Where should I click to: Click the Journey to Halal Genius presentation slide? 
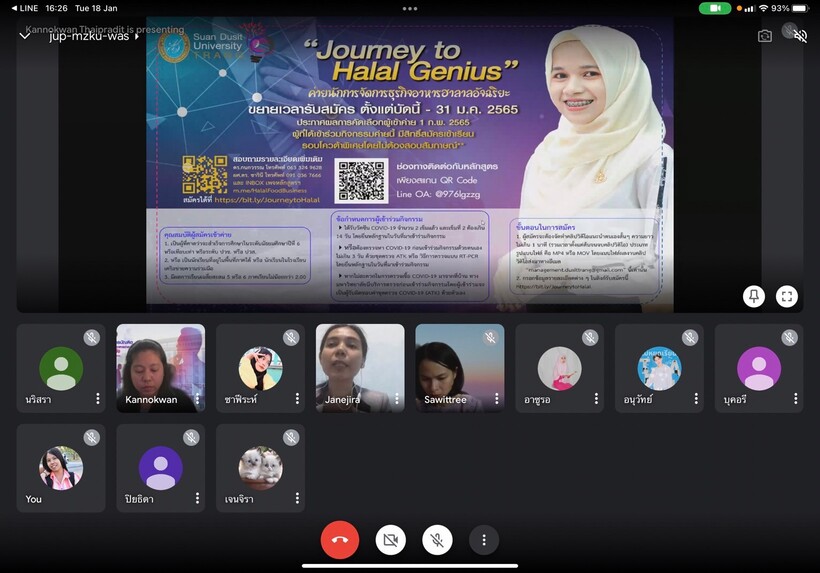pyautogui.click(x=409, y=165)
